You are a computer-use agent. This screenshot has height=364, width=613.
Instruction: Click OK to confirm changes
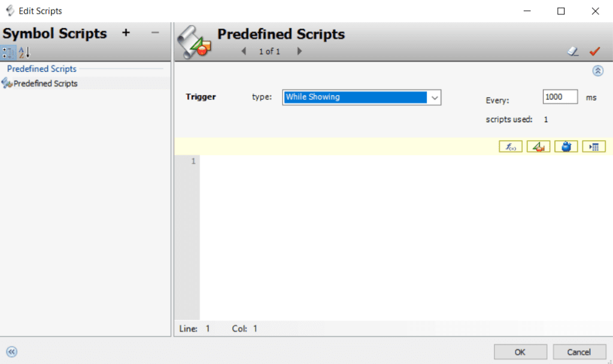tap(520, 351)
